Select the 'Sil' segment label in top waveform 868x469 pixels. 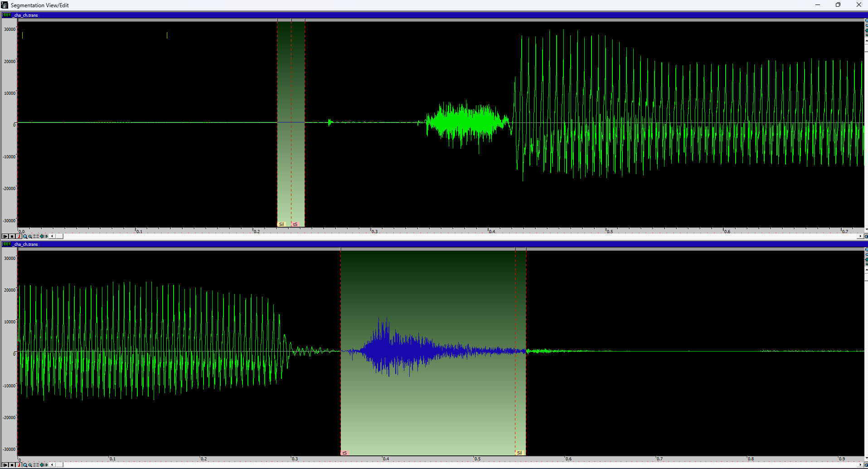coord(281,225)
